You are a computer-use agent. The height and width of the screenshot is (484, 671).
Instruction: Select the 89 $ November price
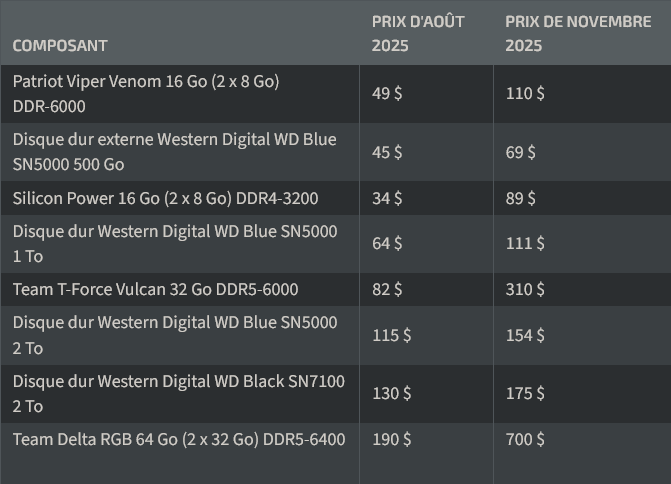tap(520, 198)
